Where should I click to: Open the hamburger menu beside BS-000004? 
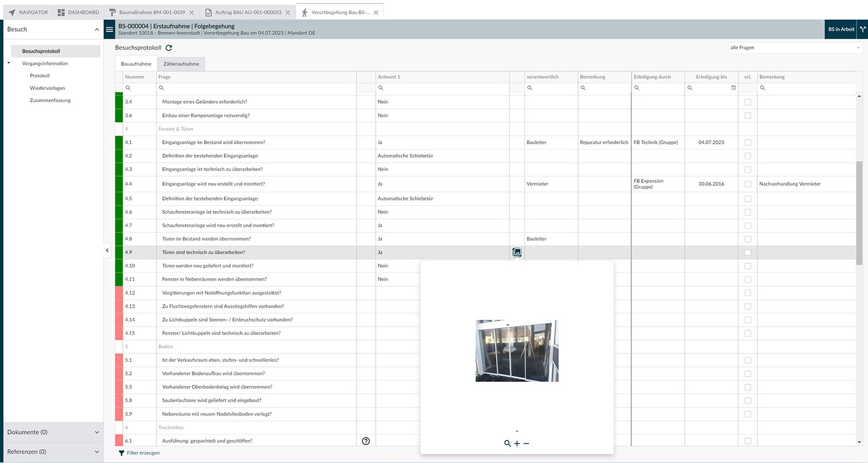110,30
